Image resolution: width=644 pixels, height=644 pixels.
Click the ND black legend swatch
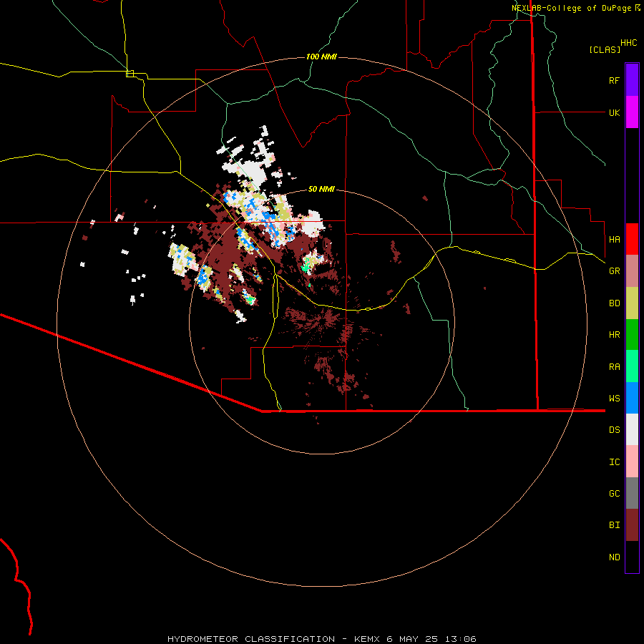click(x=632, y=557)
